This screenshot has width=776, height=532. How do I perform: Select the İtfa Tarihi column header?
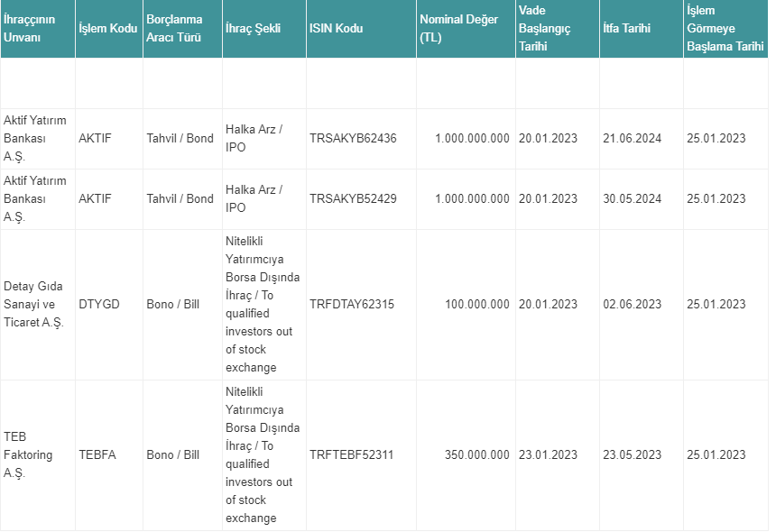click(626, 28)
